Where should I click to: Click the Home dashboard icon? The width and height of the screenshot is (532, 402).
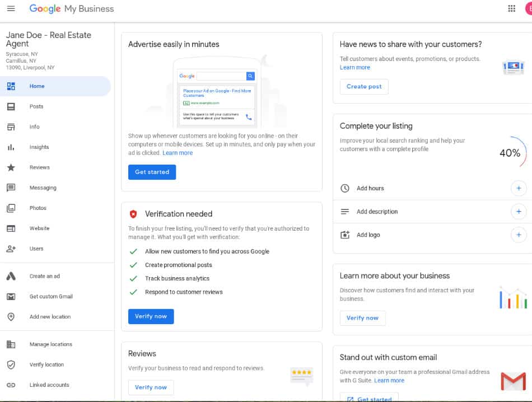tap(11, 86)
